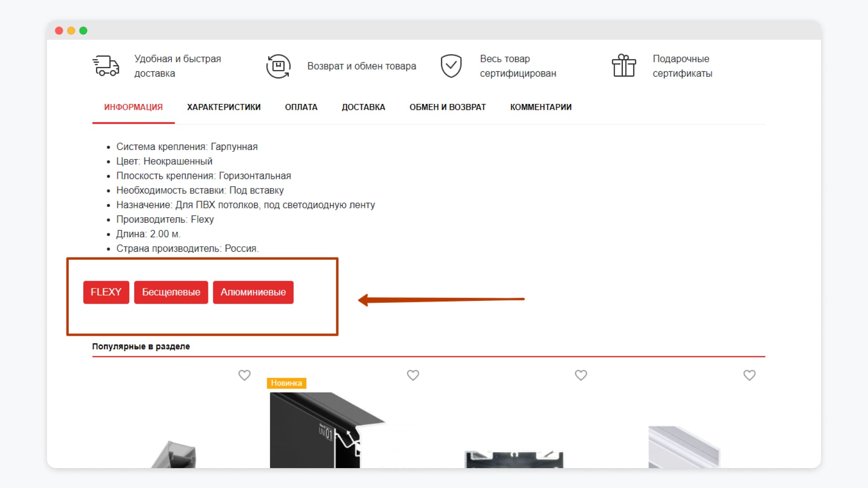Image resolution: width=868 pixels, height=488 pixels.
Task: Click the gift box certificates icon
Action: [624, 66]
